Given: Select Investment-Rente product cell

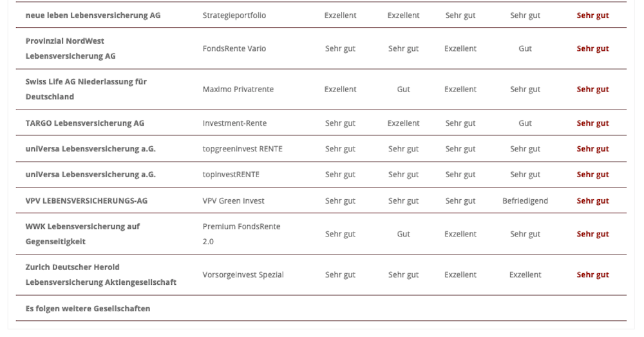Looking at the screenshot, I should (234, 123).
